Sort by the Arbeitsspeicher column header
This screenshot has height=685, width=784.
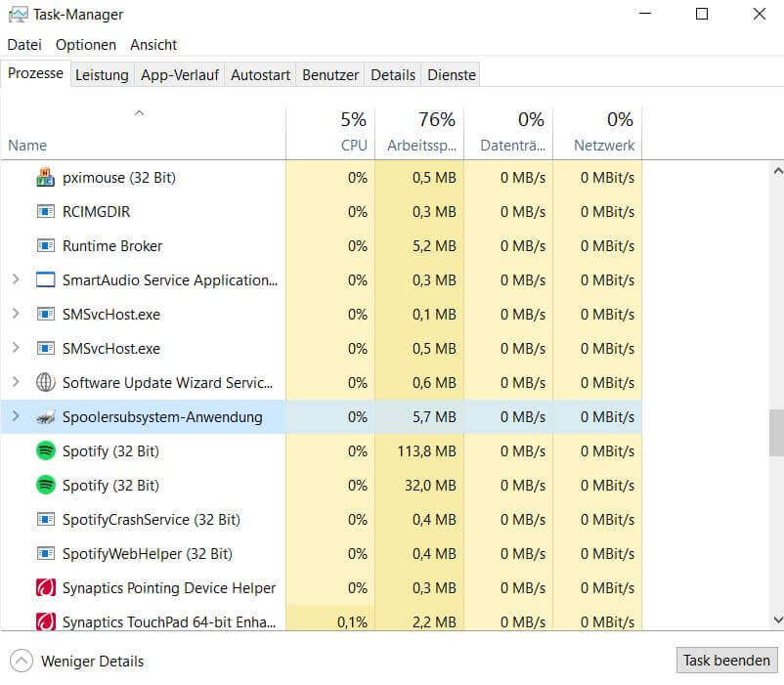pyautogui.click(x=419, y=133)
